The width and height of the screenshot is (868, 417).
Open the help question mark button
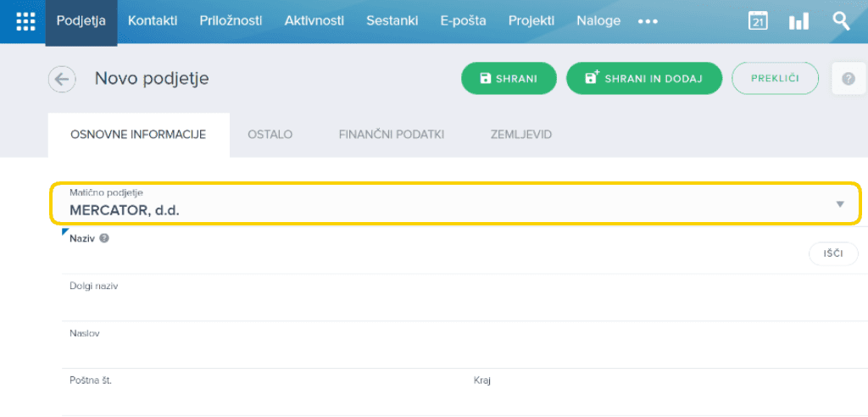tap(849, 79)
